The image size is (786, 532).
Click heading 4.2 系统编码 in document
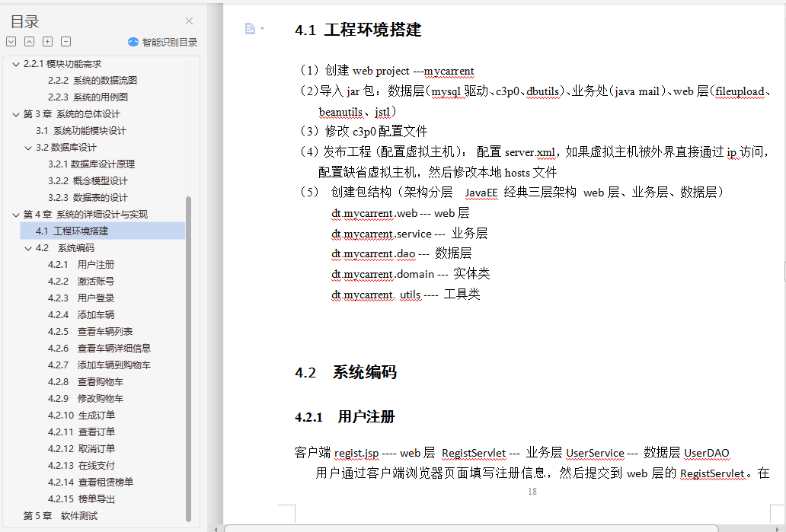click(346, 373)
